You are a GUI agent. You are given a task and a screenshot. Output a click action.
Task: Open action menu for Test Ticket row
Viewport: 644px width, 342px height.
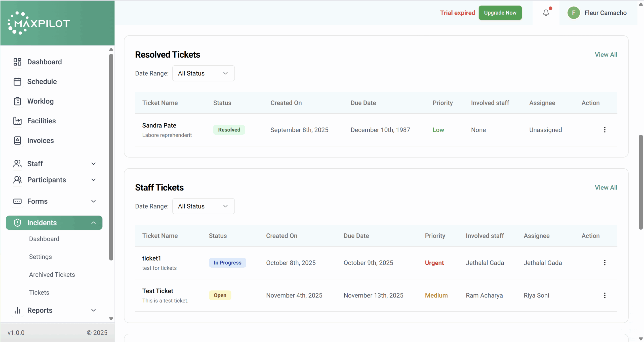[x=605, y=296]
